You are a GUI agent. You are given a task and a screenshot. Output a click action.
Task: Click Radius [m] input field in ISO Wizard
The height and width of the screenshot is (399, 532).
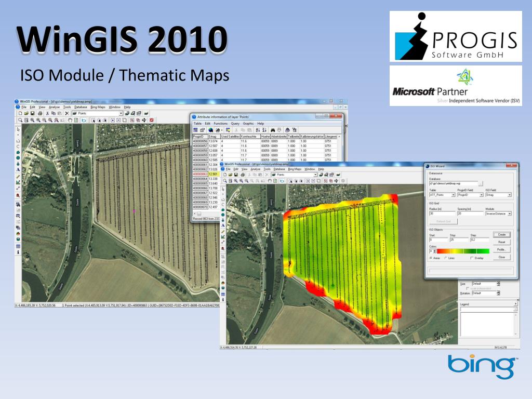(442, 214)
